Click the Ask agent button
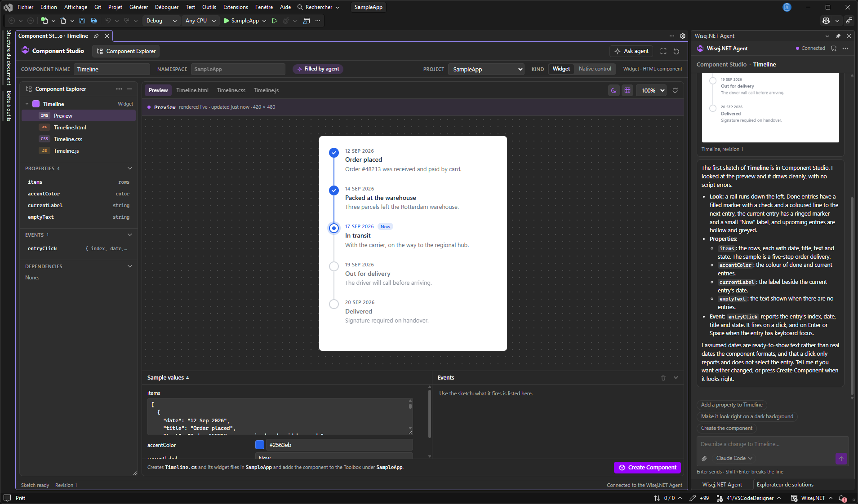This screenshot has width=858, height=504. coord(631,51)
